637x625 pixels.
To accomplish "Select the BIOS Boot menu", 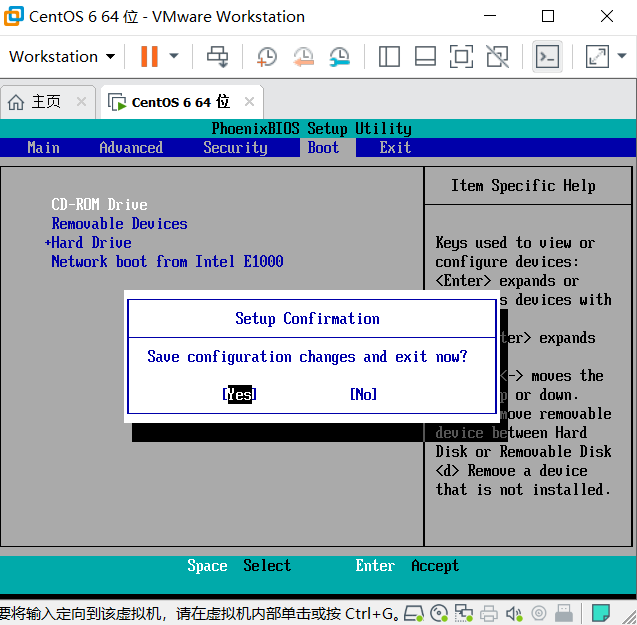I will (x=323, y=147).
